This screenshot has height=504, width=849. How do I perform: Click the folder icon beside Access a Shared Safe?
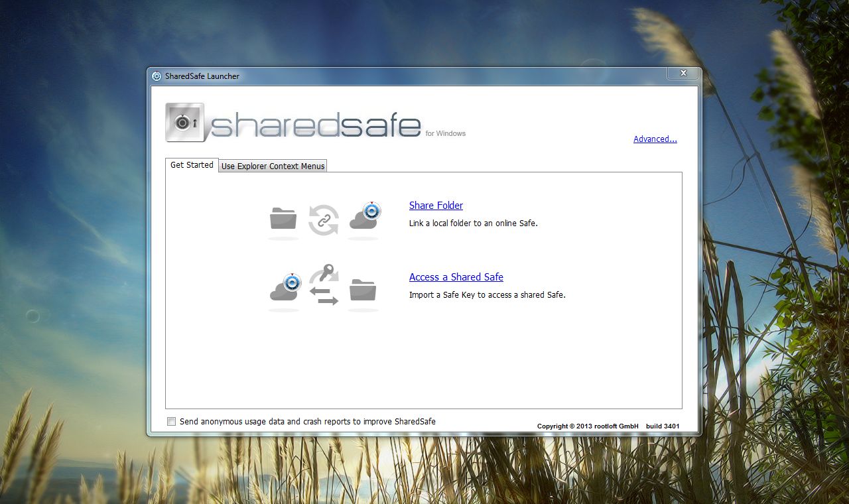pyautogui.click(x=363, y=290)
